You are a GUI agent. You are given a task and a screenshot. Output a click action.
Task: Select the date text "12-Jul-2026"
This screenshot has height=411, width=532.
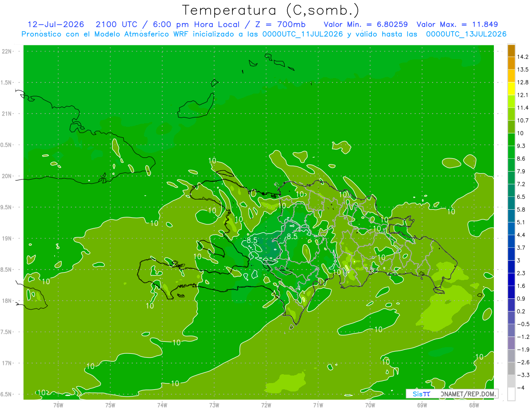tap(55, 24)
